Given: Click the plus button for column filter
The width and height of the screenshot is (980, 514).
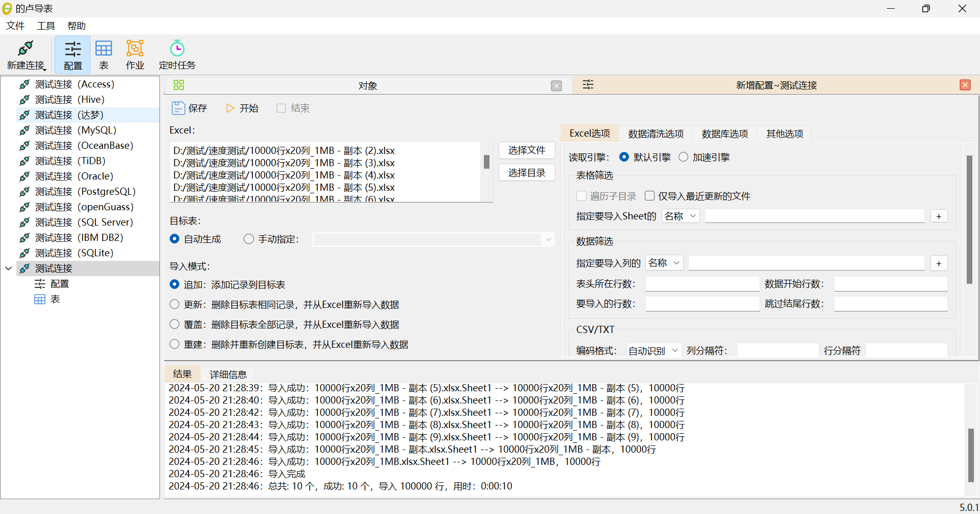Looking at the screenshot, I should (x=939, y=263).
